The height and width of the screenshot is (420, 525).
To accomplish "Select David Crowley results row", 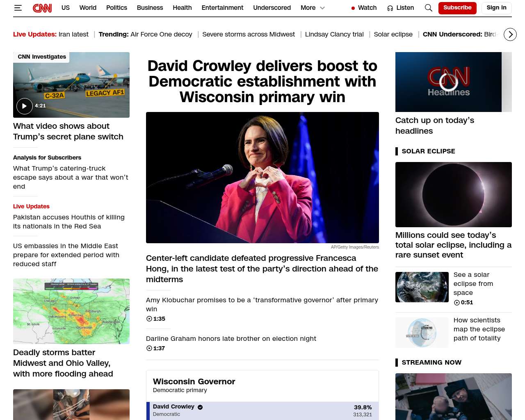I will [262, 411].
